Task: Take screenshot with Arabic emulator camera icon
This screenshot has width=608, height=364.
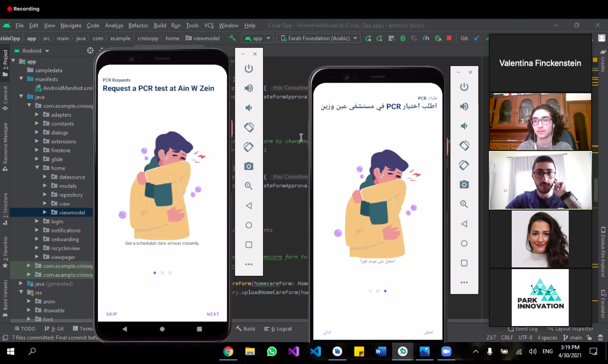Action: (464, 185)
